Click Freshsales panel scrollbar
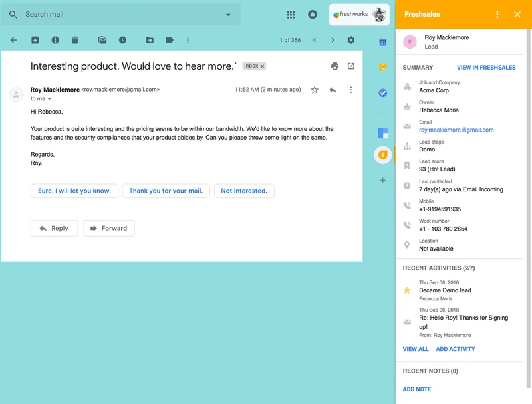This screenshot has width=532, height=404. [x=528, y=209]
